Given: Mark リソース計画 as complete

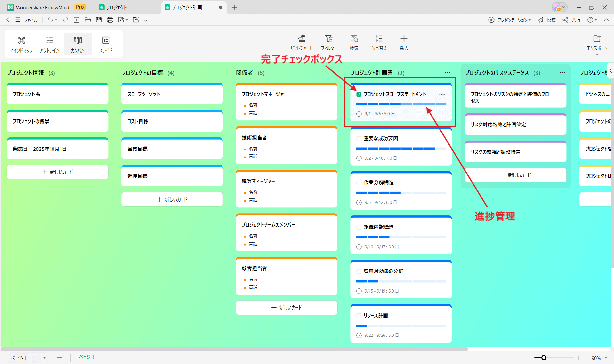Looking at the screenshot, I should pos(359,315).
